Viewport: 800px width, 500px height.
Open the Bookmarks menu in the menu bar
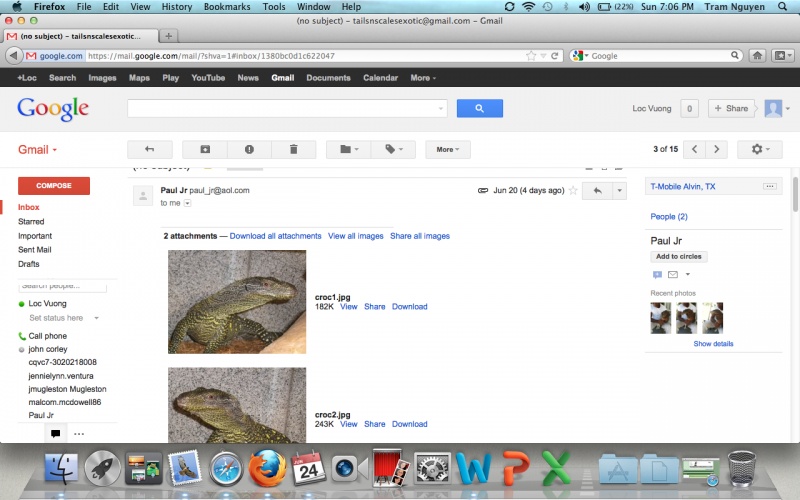pyautogui.click(x=227, y=7)
